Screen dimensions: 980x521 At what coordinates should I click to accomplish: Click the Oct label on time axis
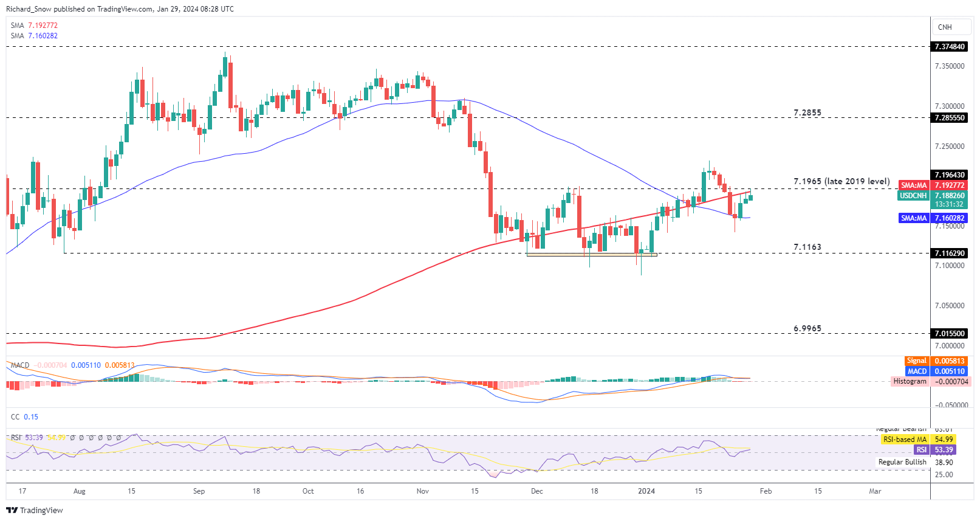pos(308,491)
